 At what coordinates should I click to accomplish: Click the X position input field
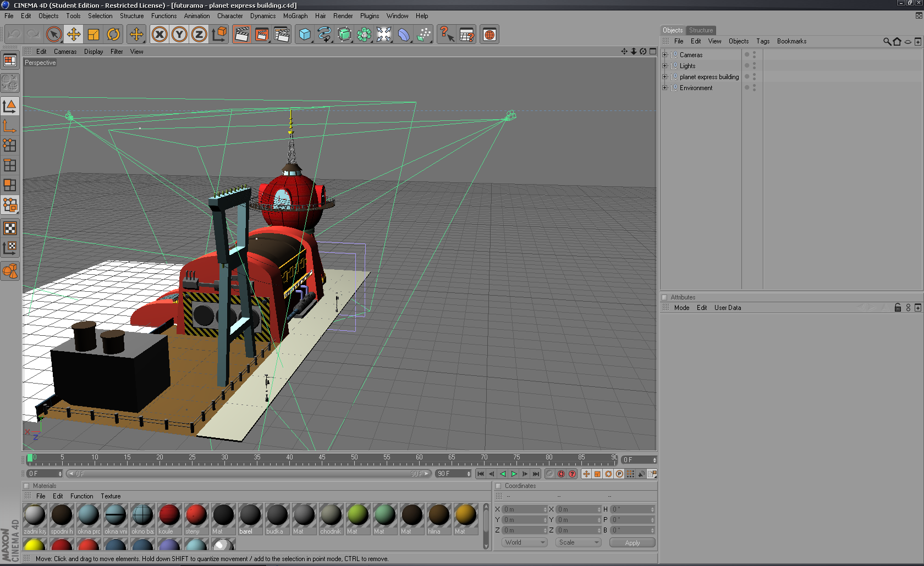pyautogui.click(x=525, y=509)
